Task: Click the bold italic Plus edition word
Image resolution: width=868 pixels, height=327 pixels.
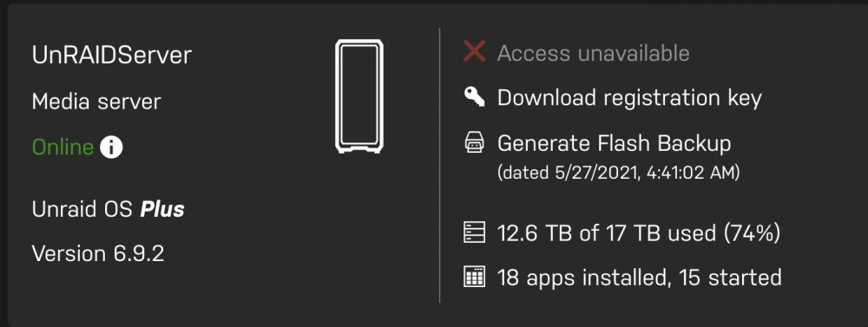Action: (162, 209)
